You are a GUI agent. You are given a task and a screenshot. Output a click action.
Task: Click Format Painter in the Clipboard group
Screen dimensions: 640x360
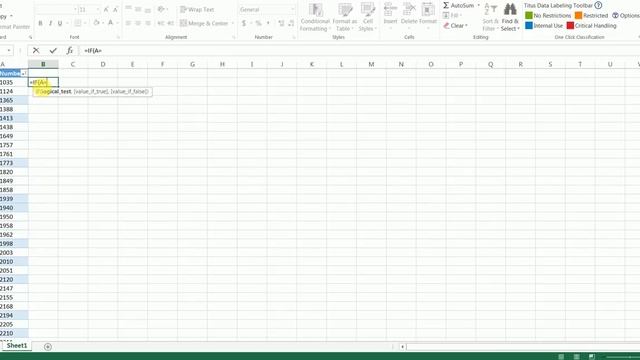14,27
